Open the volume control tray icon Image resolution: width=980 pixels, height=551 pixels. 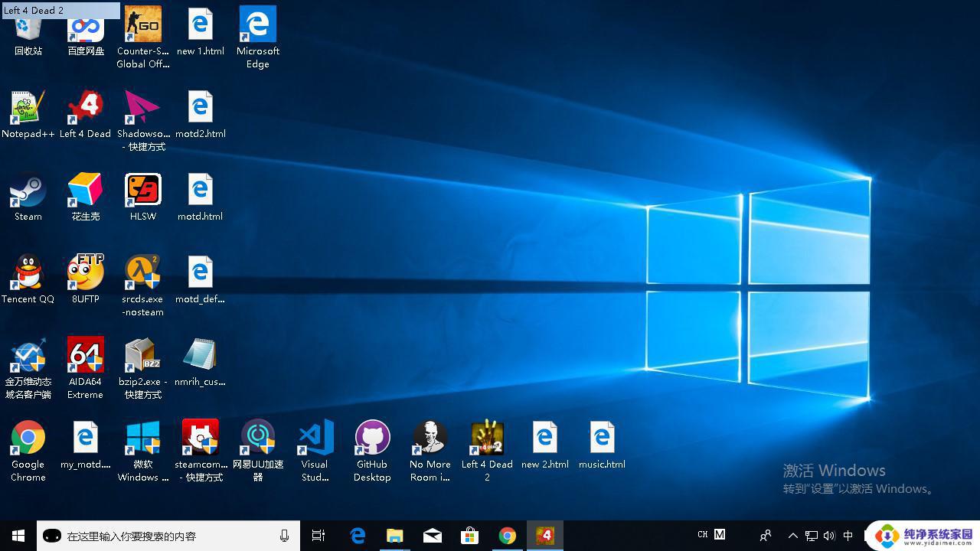(829, 536)
